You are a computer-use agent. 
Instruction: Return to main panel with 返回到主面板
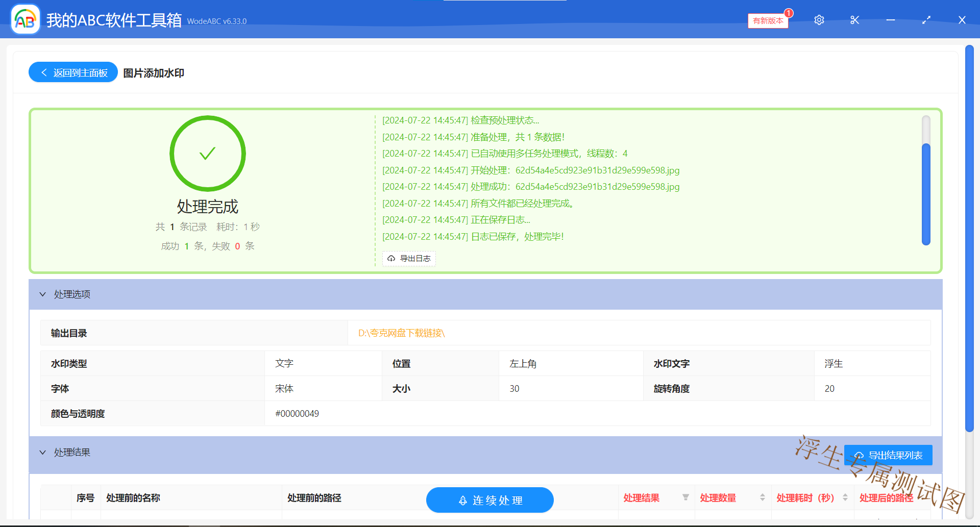pyautogui.click(x=73, y=72)
